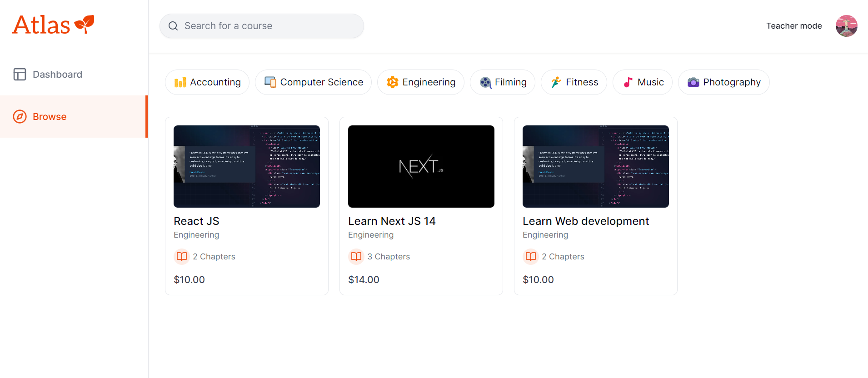Click the Browse compass icon
The width and height of the screenshot is (868, 378).
pos(20,117)
